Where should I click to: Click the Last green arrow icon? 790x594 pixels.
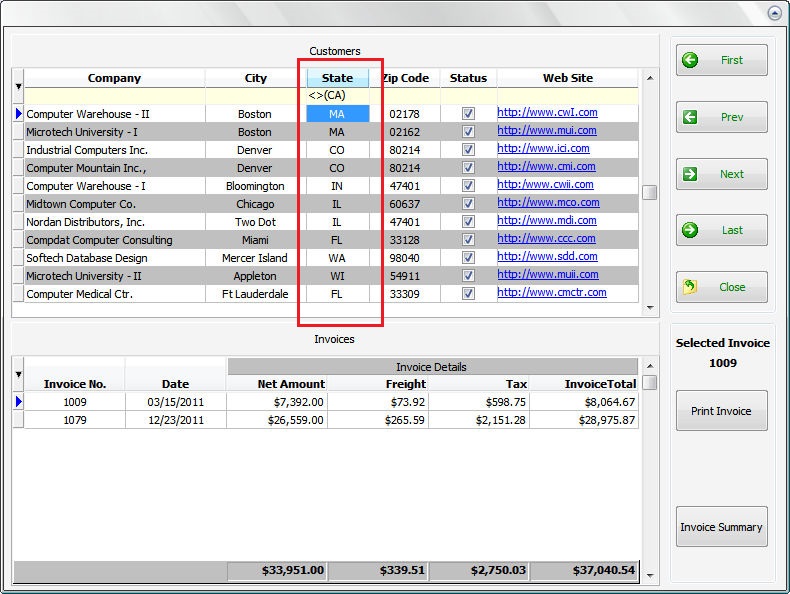click(x=690, y=230)
